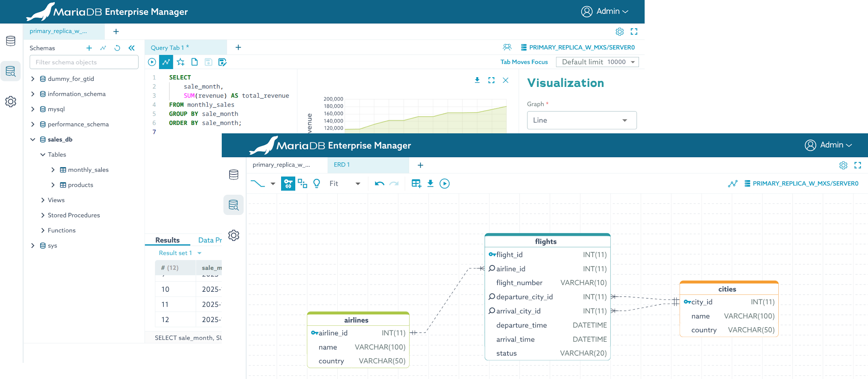Collapse the sales_db schema node
The image size is (868, 379).
[33, 139]
